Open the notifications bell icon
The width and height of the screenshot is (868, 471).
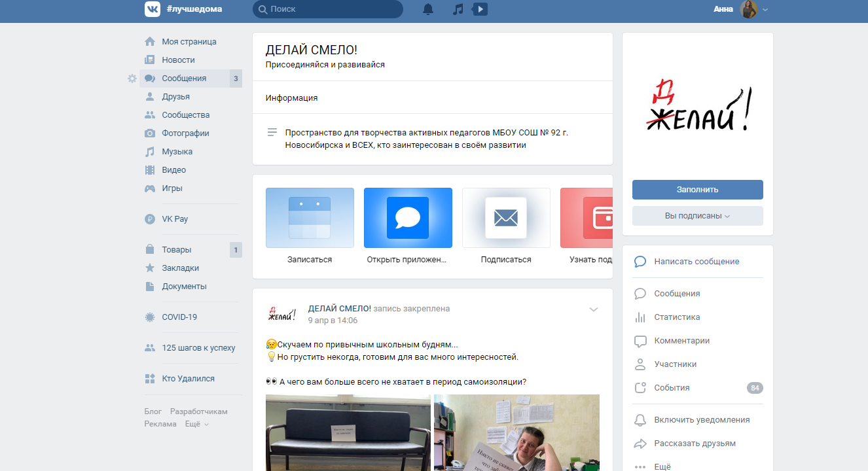click(428, 9)
